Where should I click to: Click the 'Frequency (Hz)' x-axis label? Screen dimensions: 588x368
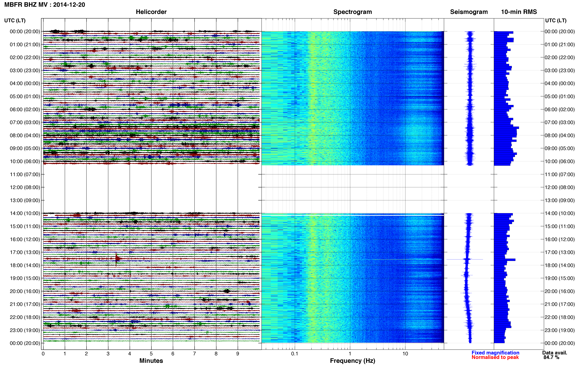(352, 361)
